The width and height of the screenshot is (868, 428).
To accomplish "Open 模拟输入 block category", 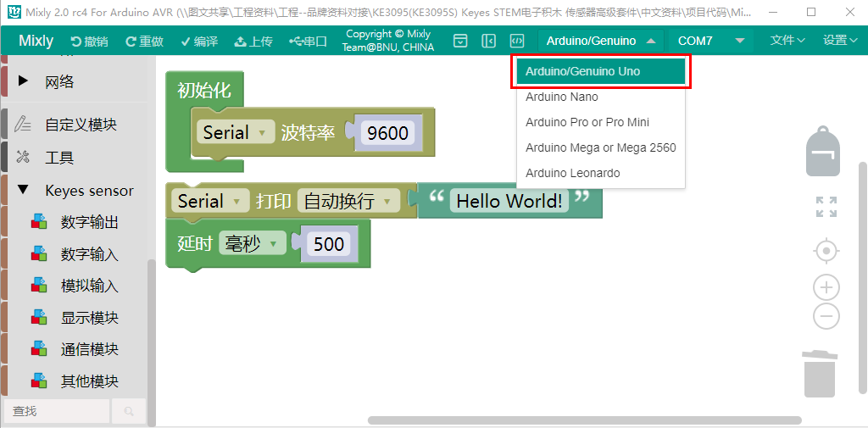I will (90, 286).
